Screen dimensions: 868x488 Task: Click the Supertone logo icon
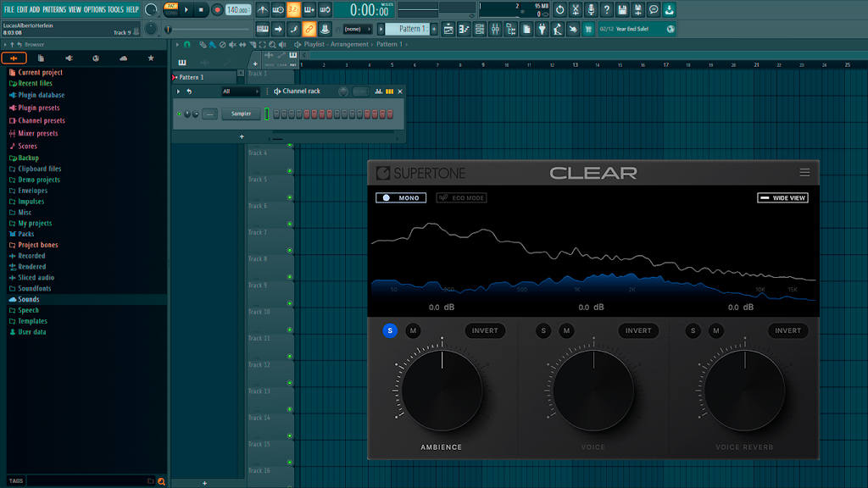[x=383, y=173]
